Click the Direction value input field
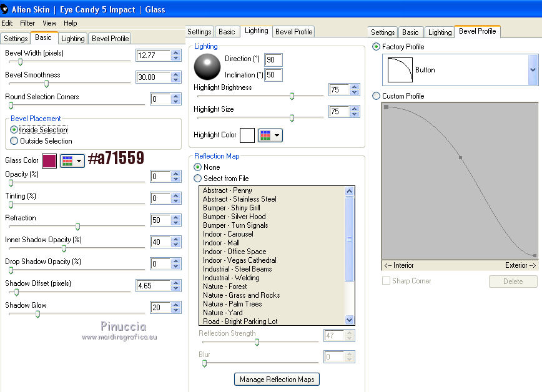Image resolution: width=542 pixels, height=392 pixels. (273, 60)
